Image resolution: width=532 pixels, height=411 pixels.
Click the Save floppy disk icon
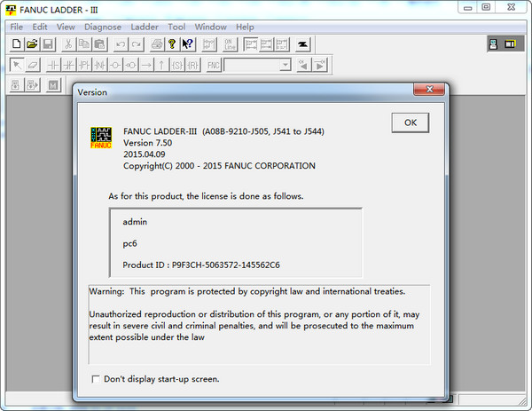[x=48, y=44]
